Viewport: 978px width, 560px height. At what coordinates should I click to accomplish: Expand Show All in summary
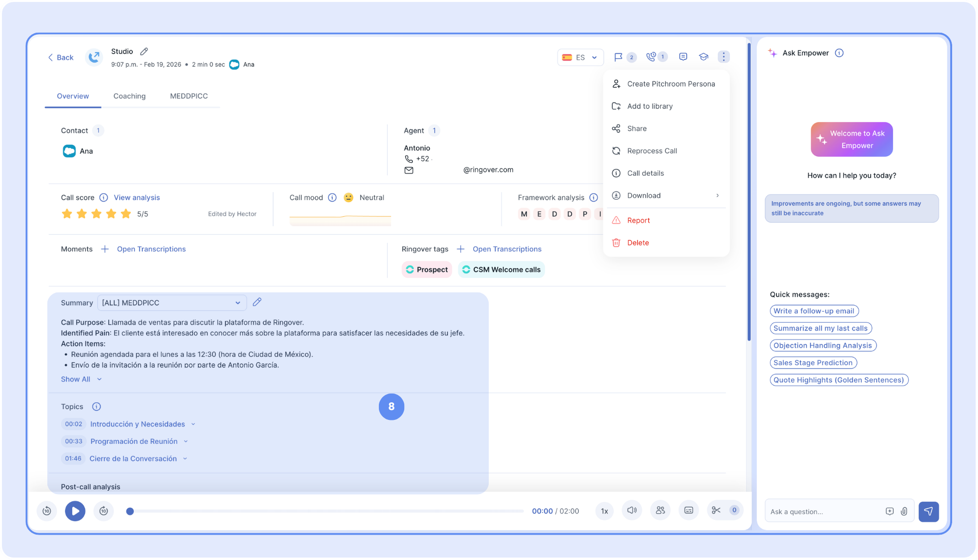(81, 379)
